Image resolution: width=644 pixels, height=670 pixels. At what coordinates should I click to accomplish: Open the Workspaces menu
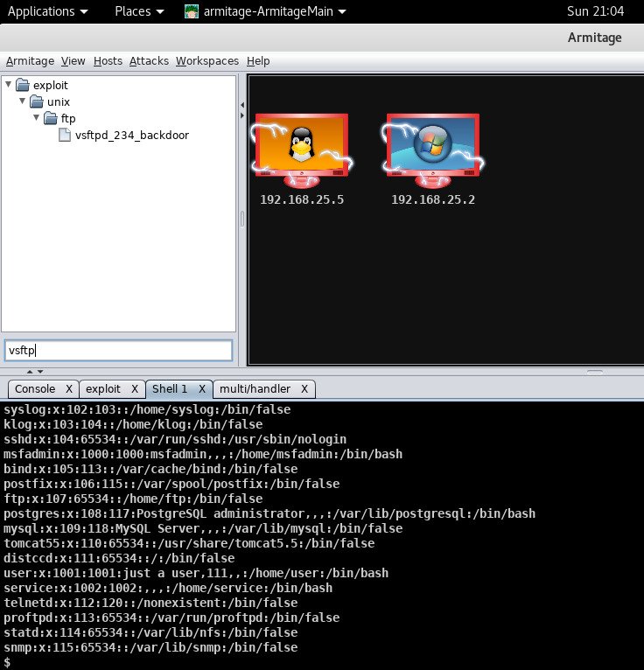[x=207, y=61]
